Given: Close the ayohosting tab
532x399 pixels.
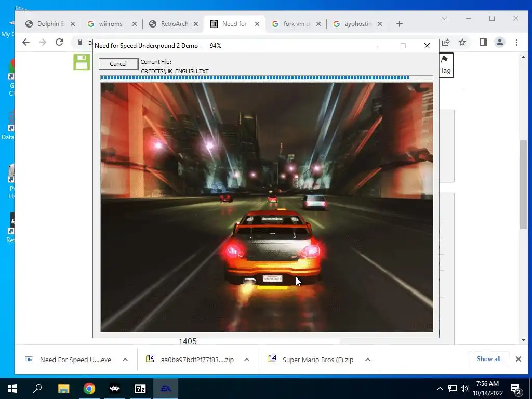Looking at the screenshot, I should pos(380,24).
